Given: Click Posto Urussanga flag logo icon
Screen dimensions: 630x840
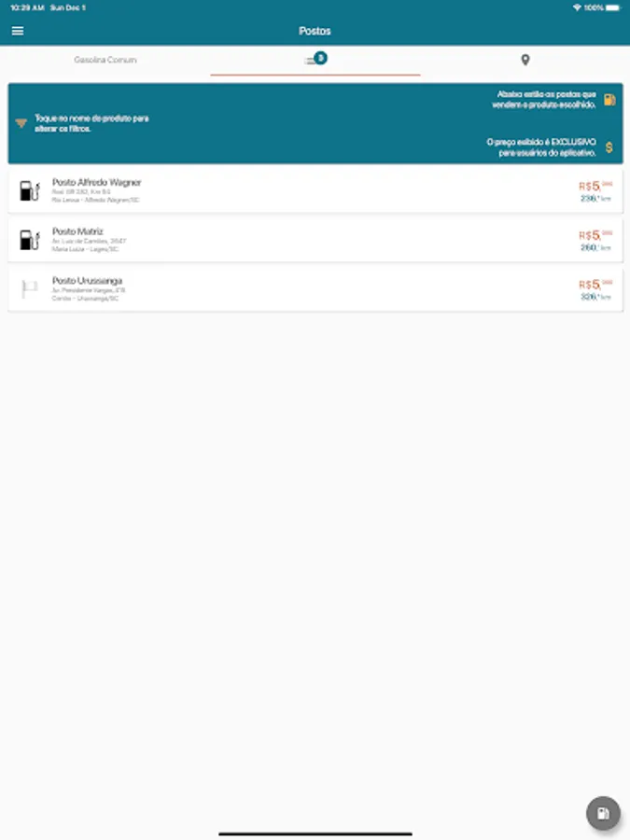Looking at the screenshot, I should click(30, 289).
